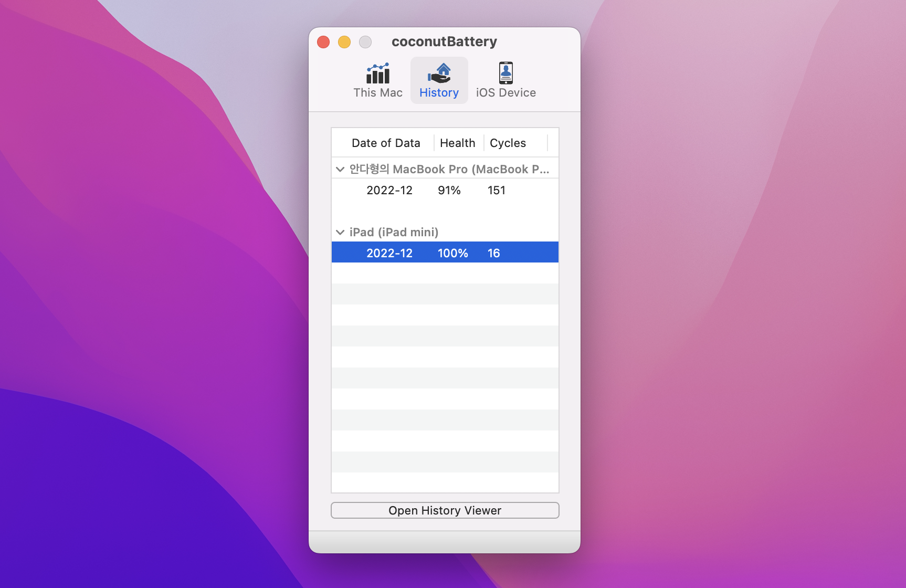Screen dimensions: 906x588
Task: Click the coconutBattery window title
Action: point(444,41)
